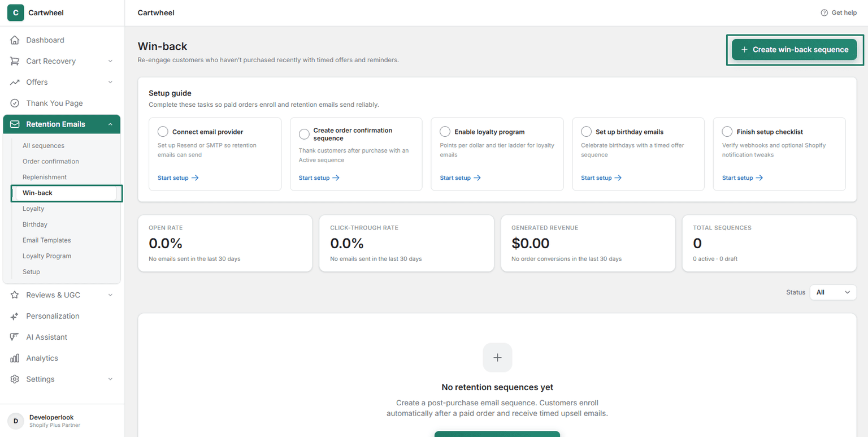Viewport: 868px width, 437px height.
Task: Click the Total Sequences stat card
Action: click(770, 243)
